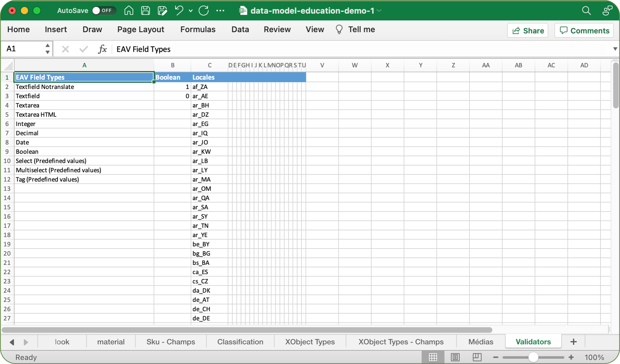Click the Name Box stepper arrows
Screen dimensions: 620x364
[47, 49]
